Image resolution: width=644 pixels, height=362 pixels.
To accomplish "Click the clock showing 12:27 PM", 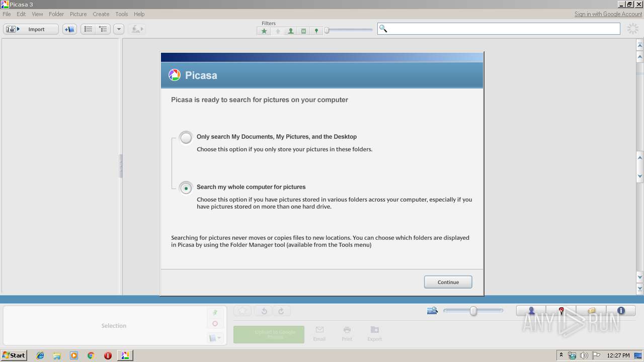I will tap(618, 355).
